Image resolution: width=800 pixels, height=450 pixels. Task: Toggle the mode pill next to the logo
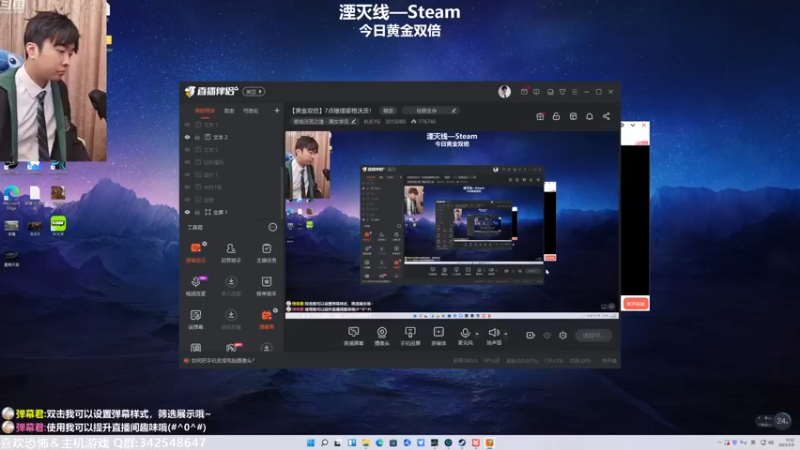pyautogui.click(x=254, y=92)
